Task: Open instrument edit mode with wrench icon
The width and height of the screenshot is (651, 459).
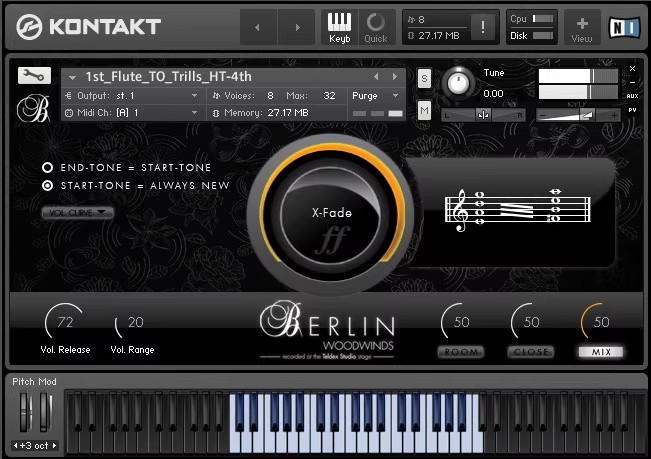Action: pos(33,75)
